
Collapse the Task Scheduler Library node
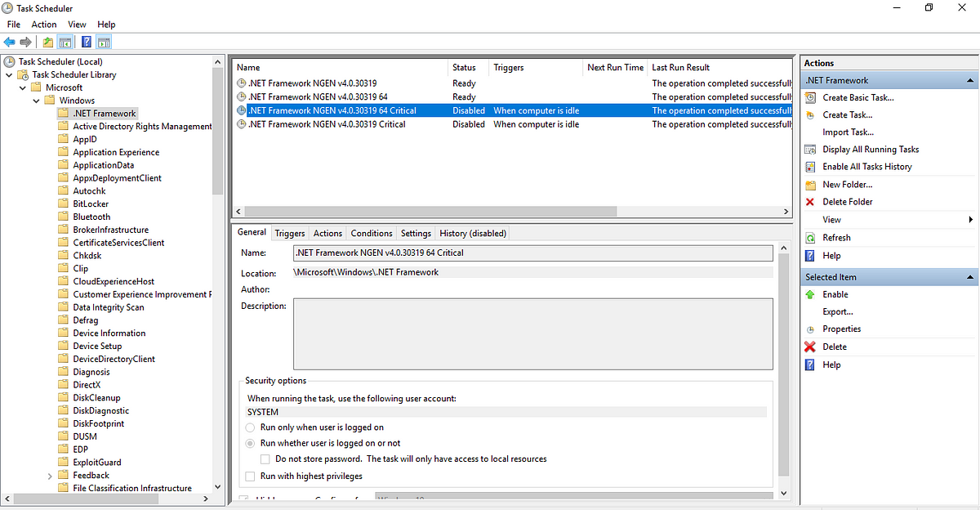tap(9, 74)
